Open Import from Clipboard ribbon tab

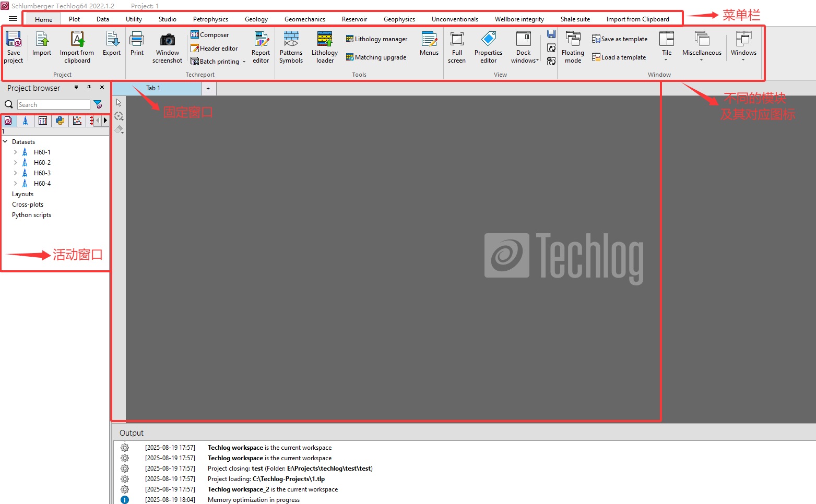coord(638,19)
